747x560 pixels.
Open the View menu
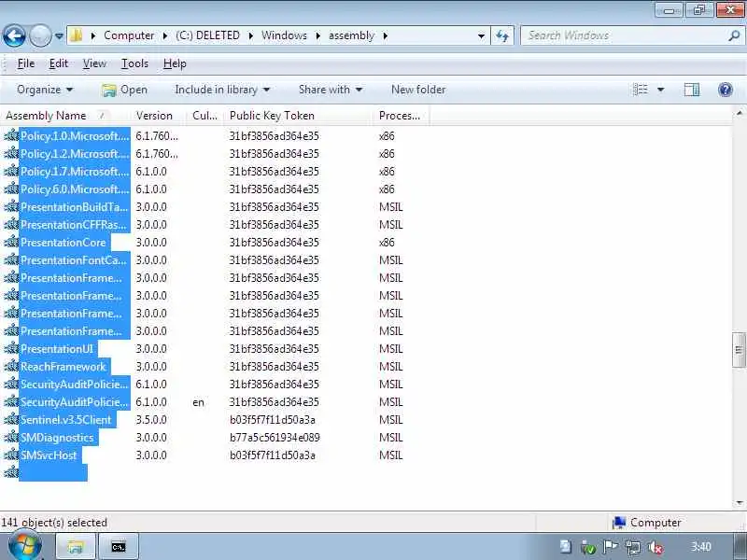[x=94, y=63]
